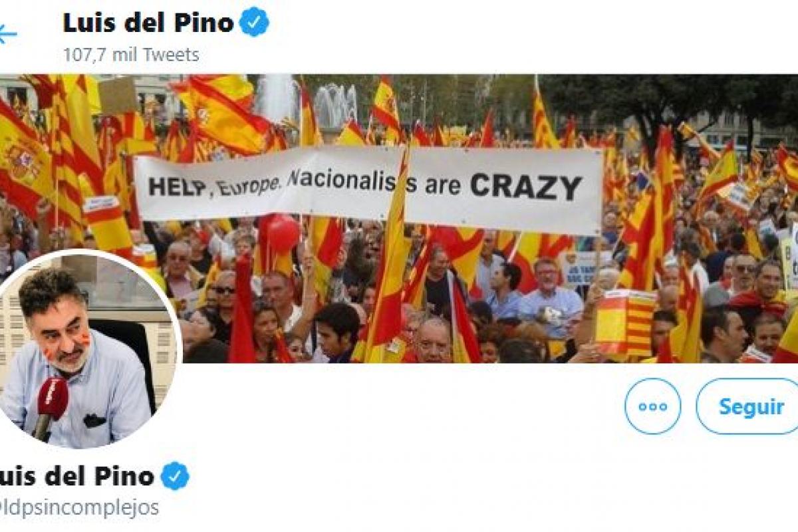Click the Luis del Pino header title
The image size is (798, 532).
pyautogui.click(x=148, y=23)
